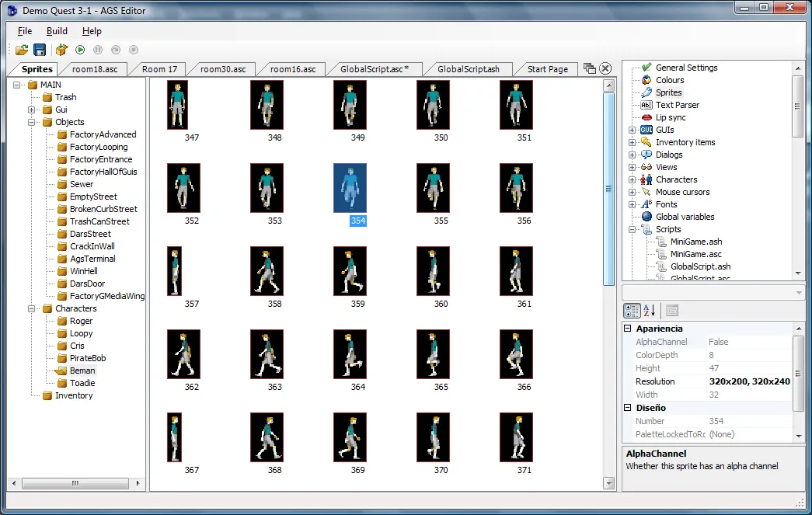812x515 pixels.
Task: Collapse the Scripts tree node
Action: click(x=633, y=229)
